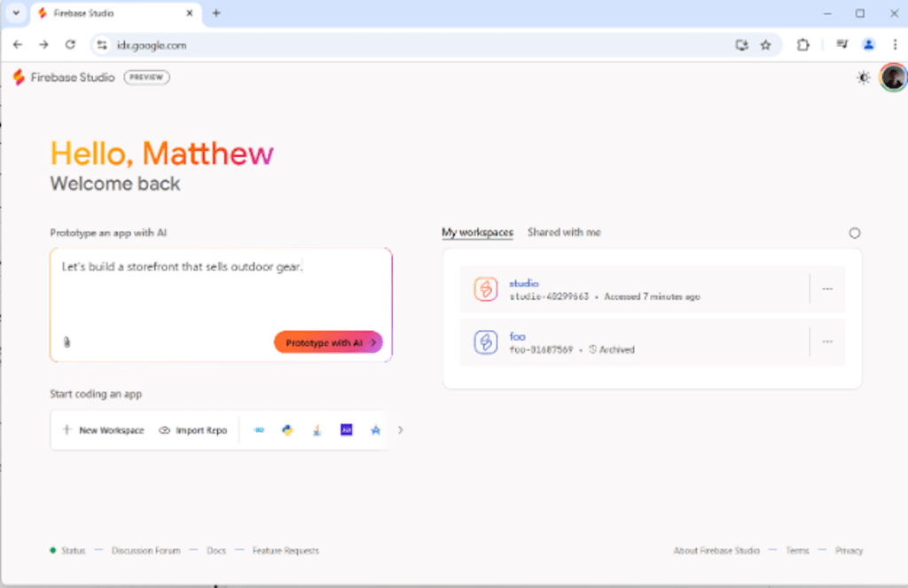Expand more workspace templates with the chevron
Viewport: 908px width, 588px height.
[401, 429]
